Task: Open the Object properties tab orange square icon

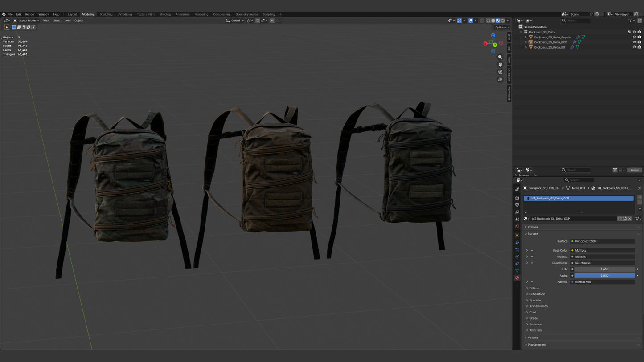Action: point(517,236)
